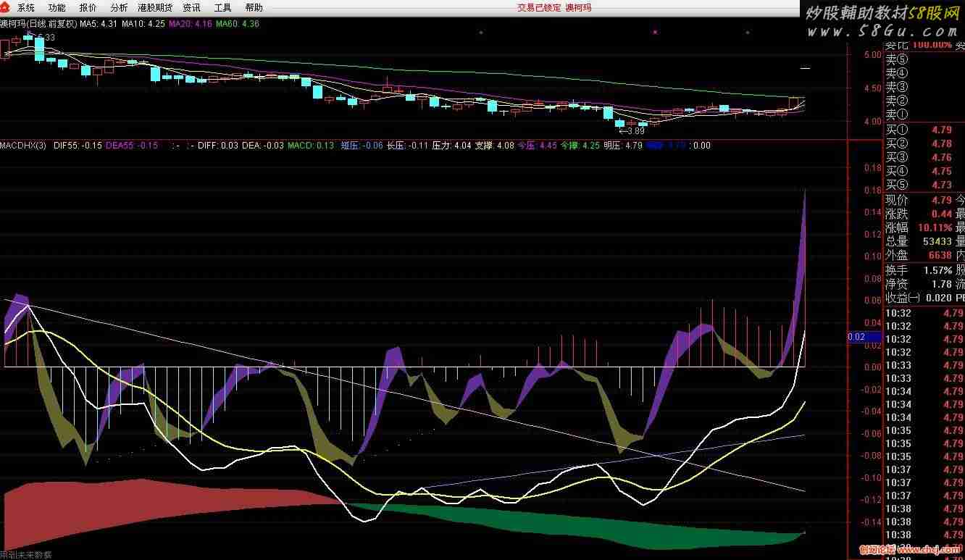Select the 买① bid price row
Image resolution: width=965 pixels, height=560 pixels.
(924, 130)
